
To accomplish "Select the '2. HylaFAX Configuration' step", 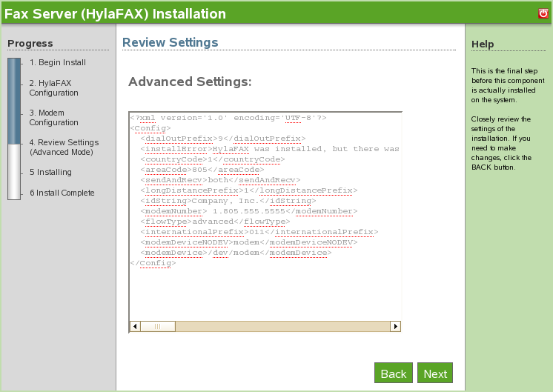I will 54,87.
